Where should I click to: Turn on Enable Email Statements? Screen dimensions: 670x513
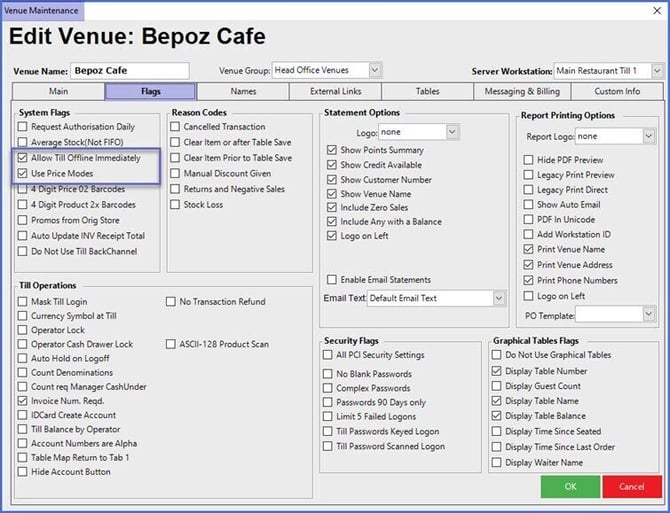click(x=333, y=279)
